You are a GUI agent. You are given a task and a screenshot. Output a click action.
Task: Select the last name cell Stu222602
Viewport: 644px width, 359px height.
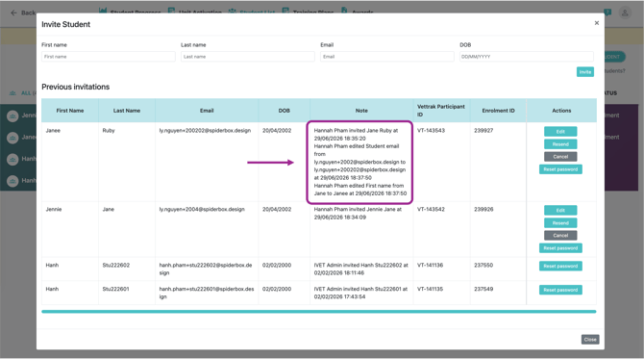click(x=115, y=266)
